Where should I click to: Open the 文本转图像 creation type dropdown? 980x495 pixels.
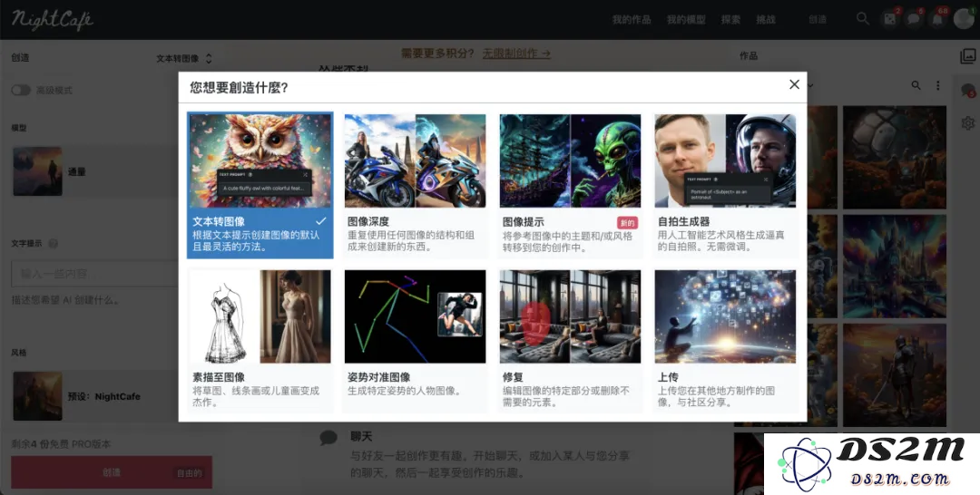click(x=183, y=58)
